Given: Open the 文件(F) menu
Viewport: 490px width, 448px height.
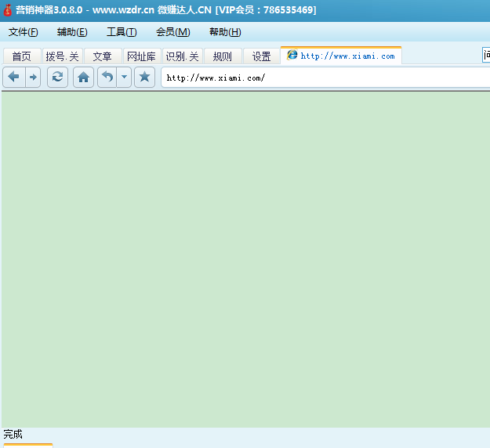Looking at the screenshot, I should tap(23, 32).
